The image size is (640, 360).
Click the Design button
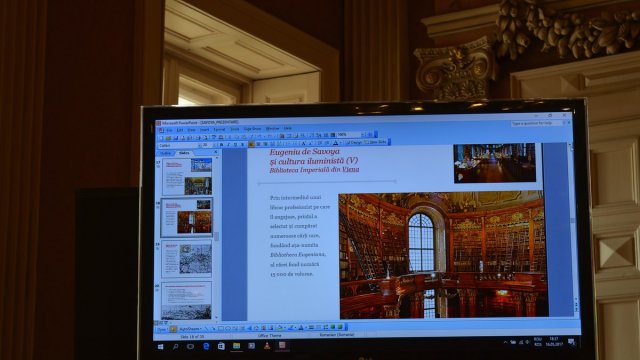click(353, 142)
